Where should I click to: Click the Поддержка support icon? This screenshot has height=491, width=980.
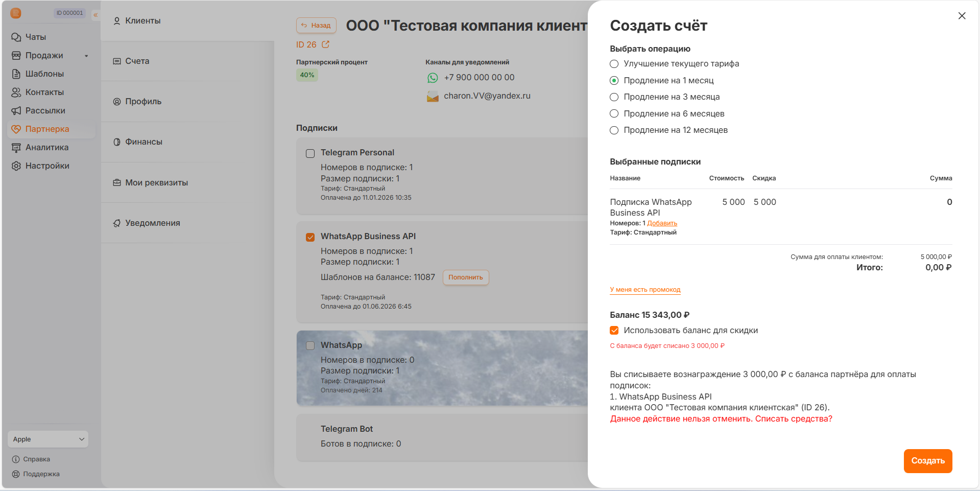[x=16, y=474]
